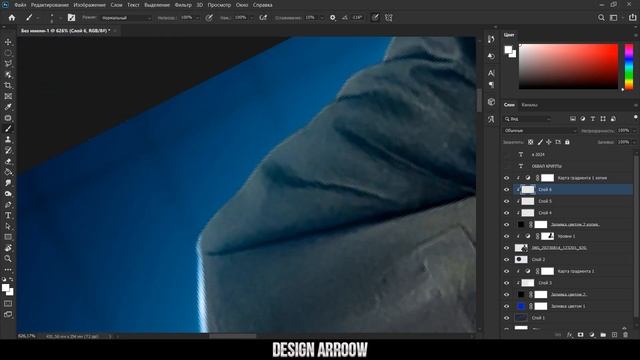Create new fill or adjustment layer
The width and height of the screenshot is (640, 360).
[592, 335]
